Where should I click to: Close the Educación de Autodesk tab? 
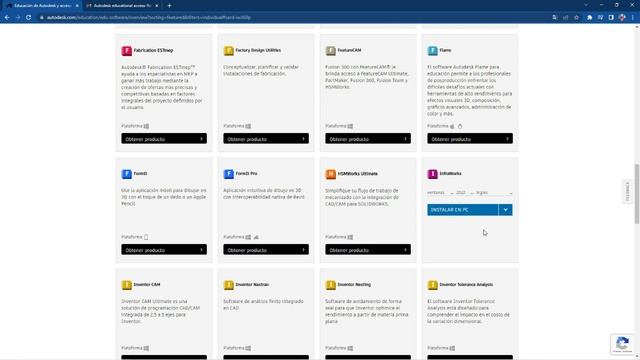coord(77,6)
